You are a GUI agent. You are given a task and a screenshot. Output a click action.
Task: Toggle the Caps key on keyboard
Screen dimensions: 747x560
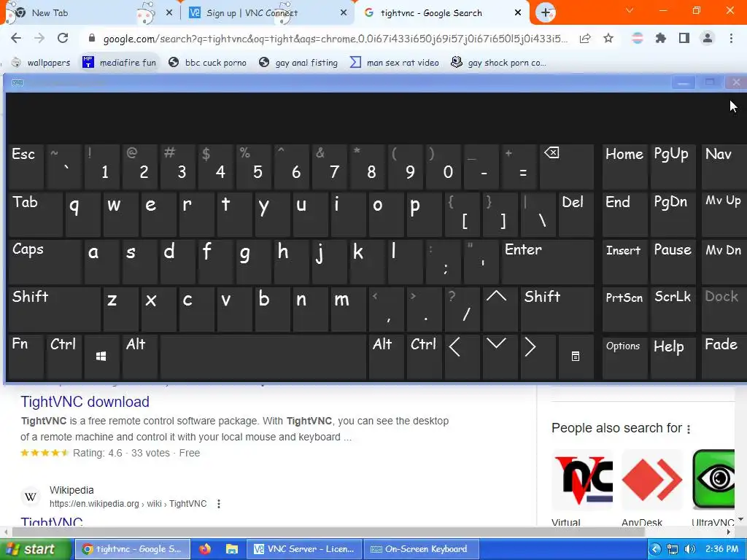[44, 262]
